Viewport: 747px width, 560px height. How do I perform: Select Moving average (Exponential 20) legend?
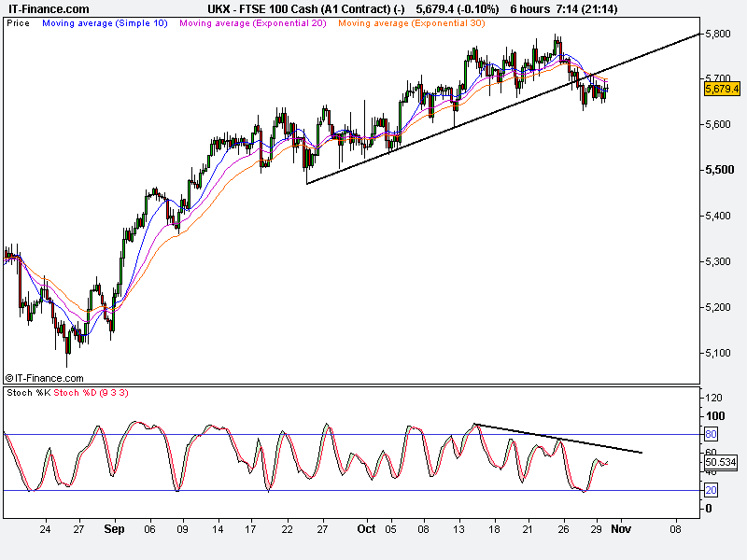(x=253, y=22)
